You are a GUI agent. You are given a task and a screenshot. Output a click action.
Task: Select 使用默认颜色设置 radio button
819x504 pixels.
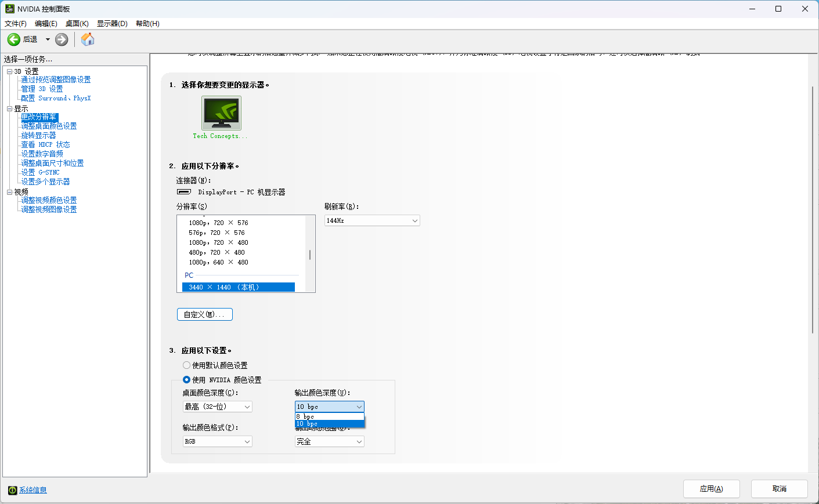186,365
